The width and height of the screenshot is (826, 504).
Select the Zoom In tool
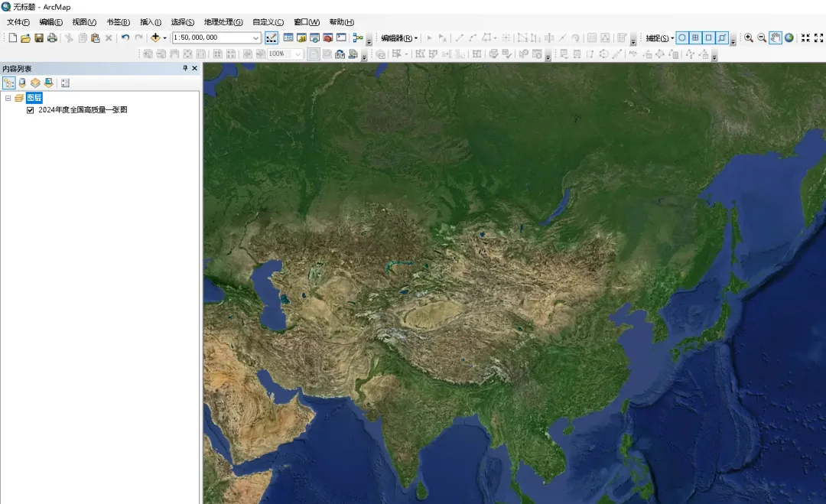tap(749, 38)
